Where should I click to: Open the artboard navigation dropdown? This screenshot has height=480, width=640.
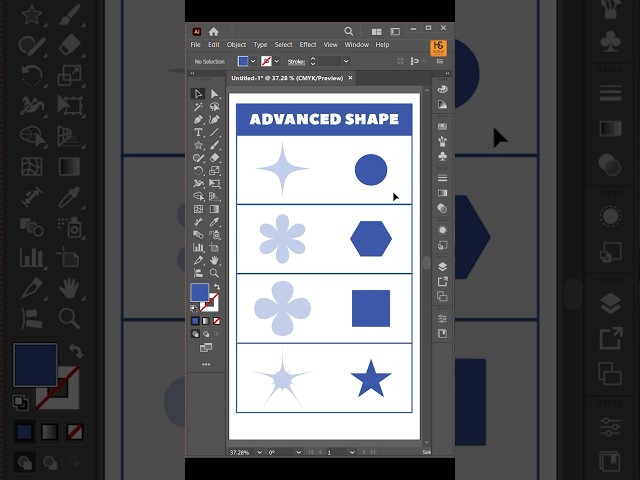[352, 452]
